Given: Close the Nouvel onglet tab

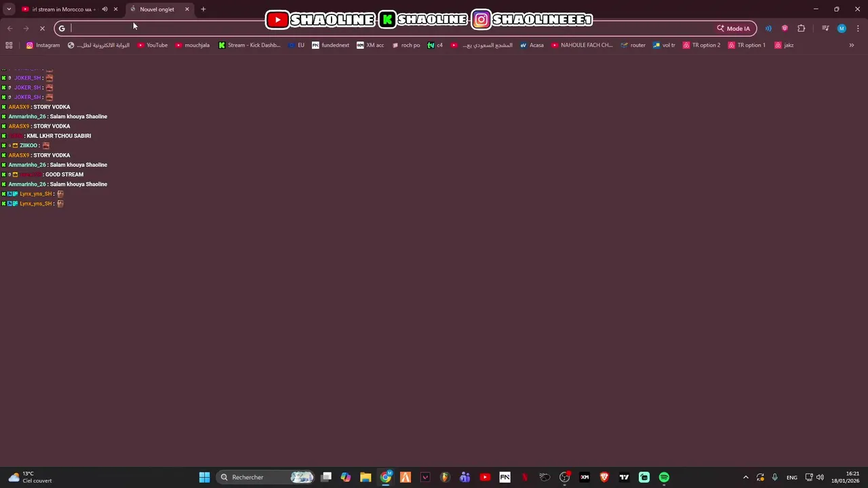Looking at the screenshot, I should [x=187, y=9].
